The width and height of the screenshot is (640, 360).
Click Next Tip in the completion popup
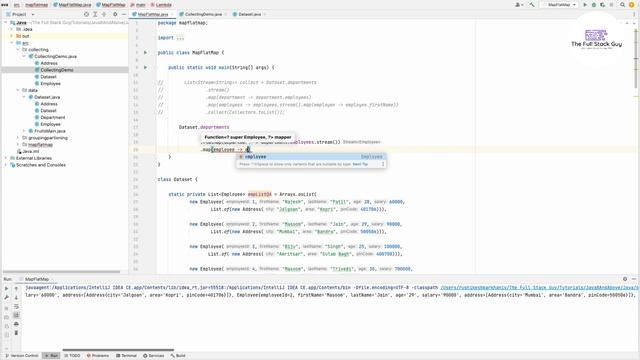click(360, 164)
